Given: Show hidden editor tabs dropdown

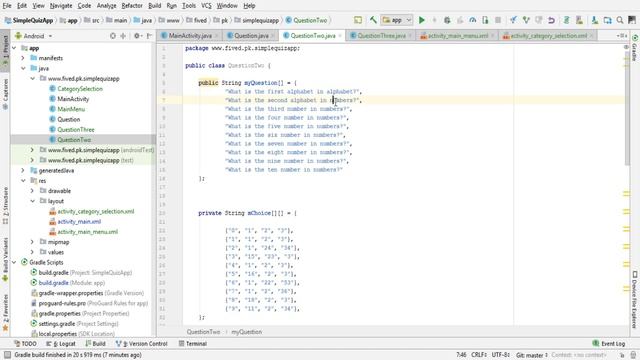Looking at the screenshot, I should (x=622, y=36).
